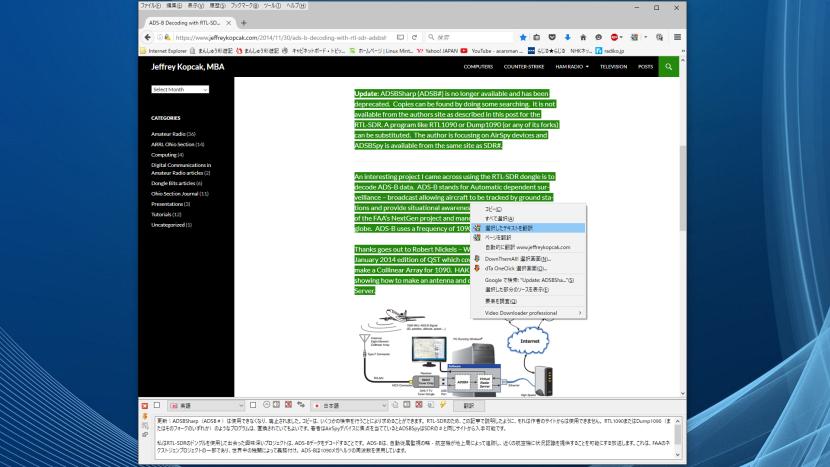The height and width of the screenshot is (467, 830).
Task: Open Amateur Radio category link
Action: [168, 134]
